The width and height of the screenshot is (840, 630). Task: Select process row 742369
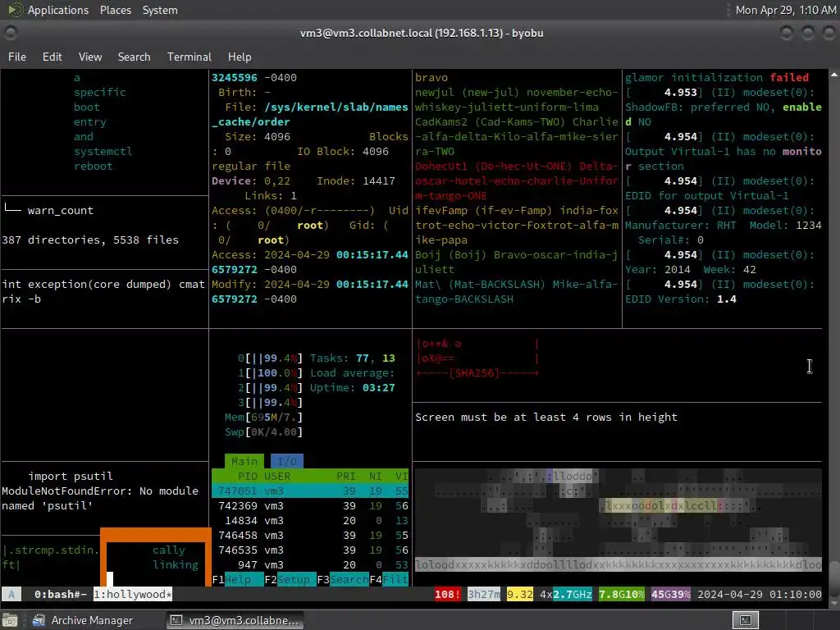click(310, 505)
